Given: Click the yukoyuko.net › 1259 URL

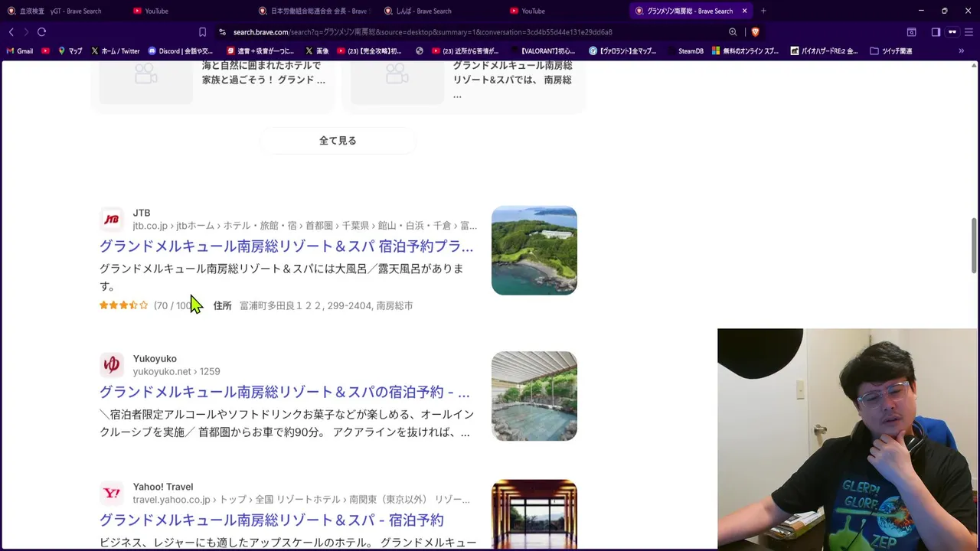Looking at the screenshot, I should click(x=176, y=371).
